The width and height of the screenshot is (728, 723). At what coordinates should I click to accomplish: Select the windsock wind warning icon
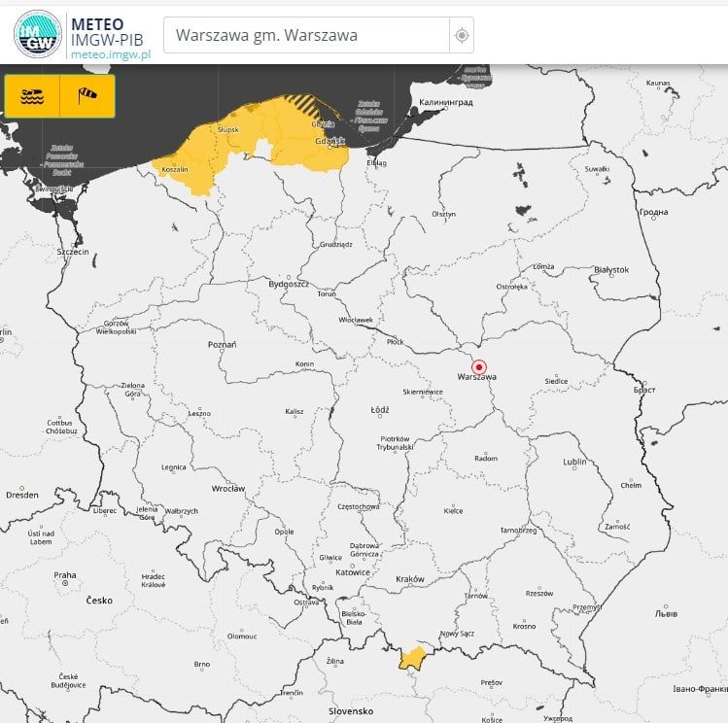pyautogui.click(x=87, y=95)
